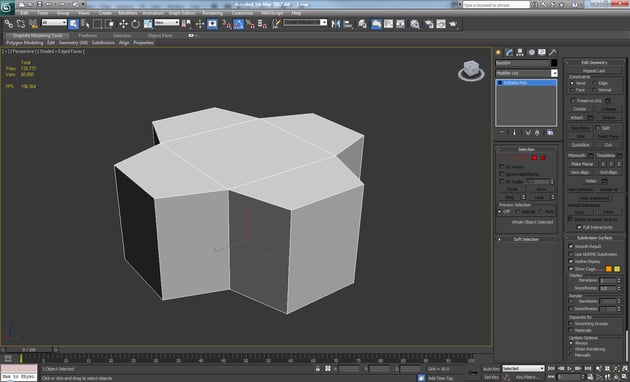The height and width of the screenshot is (382, 630).
Task: Open Render Setup icon
Action: [x=429, y=24]
